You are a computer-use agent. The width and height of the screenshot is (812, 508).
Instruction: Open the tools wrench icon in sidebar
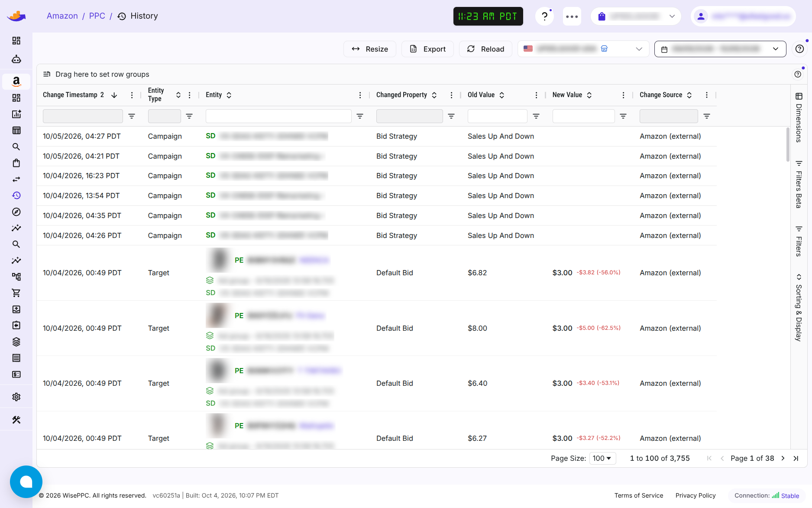(x=16, y=420)
